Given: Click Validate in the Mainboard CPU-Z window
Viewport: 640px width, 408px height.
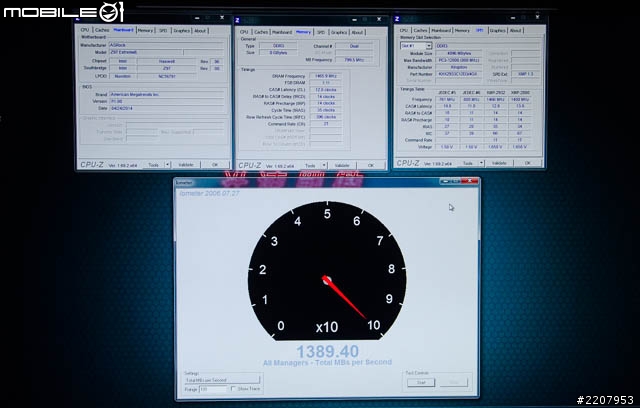Looking at the screenshot, I should (x=186, y=165).
